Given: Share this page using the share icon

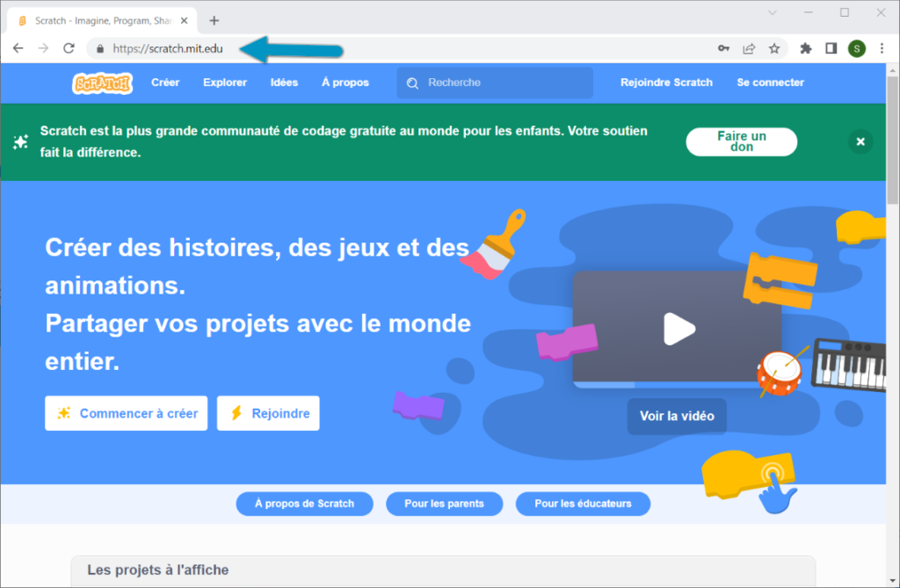Looking at the screenshot, I should point(749,48).
